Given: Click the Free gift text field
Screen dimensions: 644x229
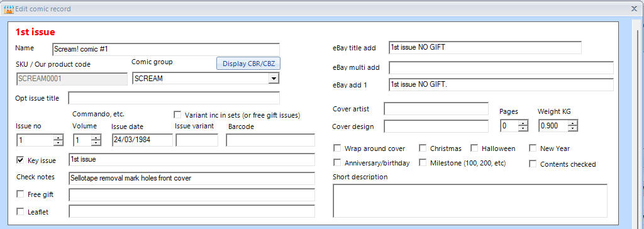Looking at the screenshot, I should pyautogui.click(x=192, y=195).
